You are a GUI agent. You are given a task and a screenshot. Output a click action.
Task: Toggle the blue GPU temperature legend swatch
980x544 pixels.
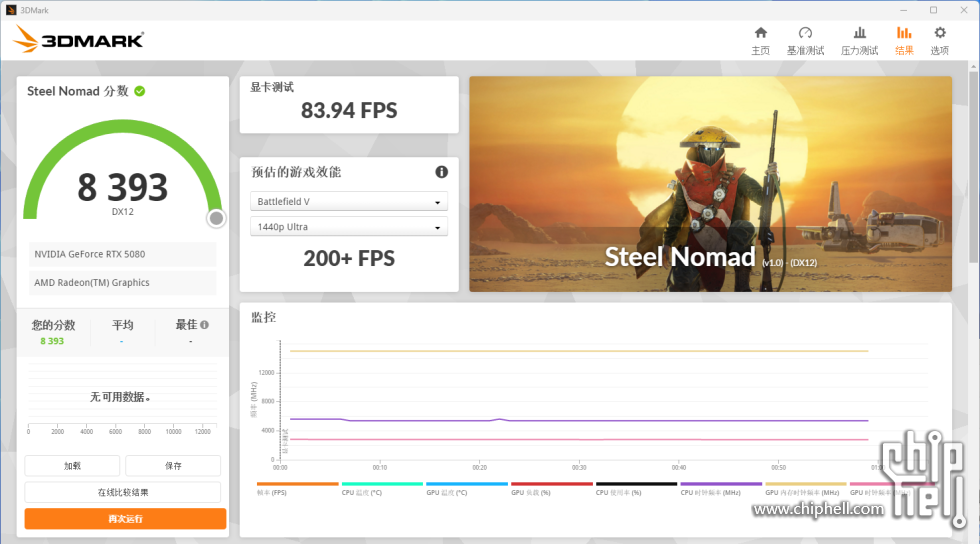click(467, 484)
